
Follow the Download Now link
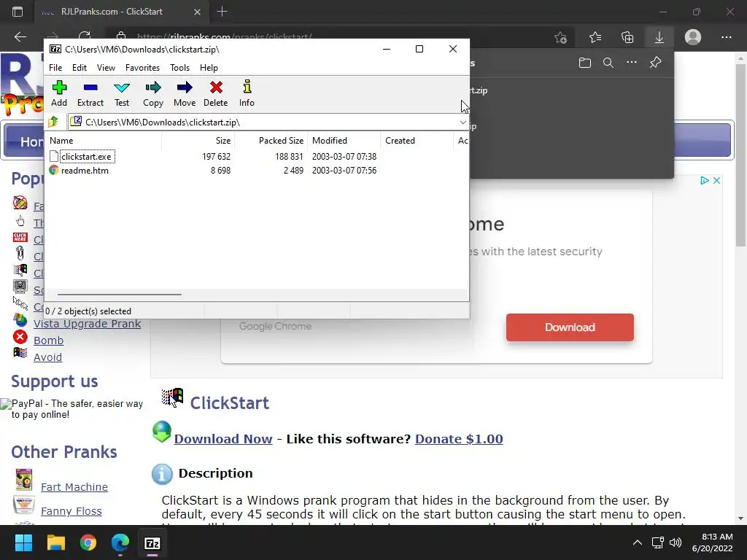(x=223, y=438)
